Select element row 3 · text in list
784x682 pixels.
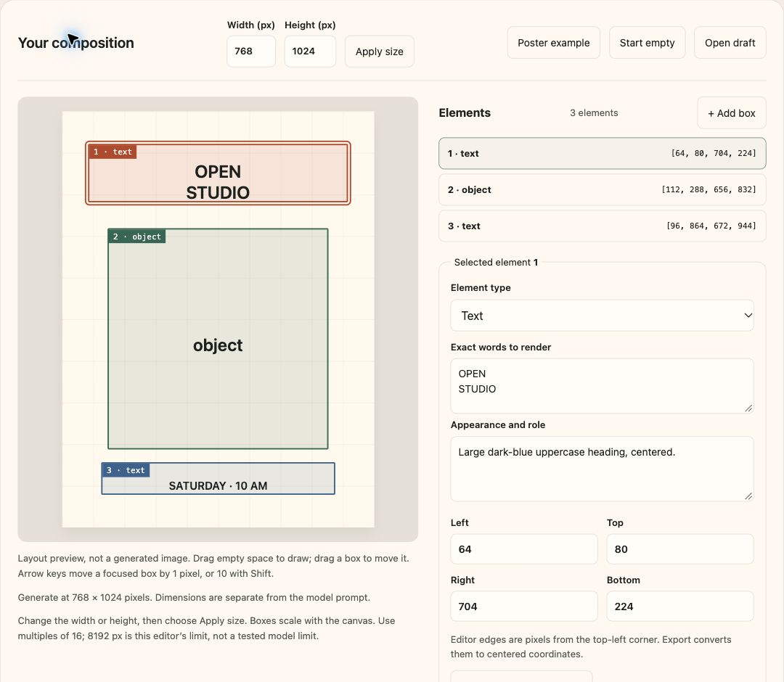(602, 226)
